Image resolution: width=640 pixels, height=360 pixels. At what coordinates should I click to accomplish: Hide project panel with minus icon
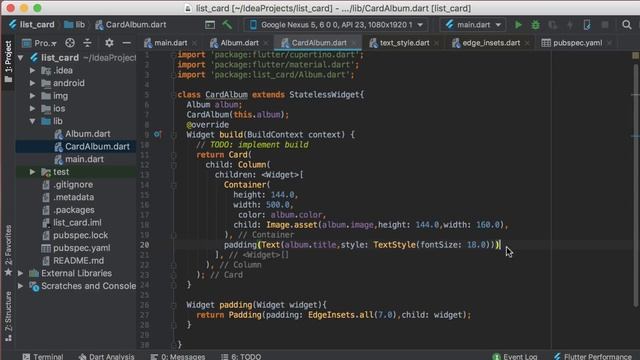[127, 43]
